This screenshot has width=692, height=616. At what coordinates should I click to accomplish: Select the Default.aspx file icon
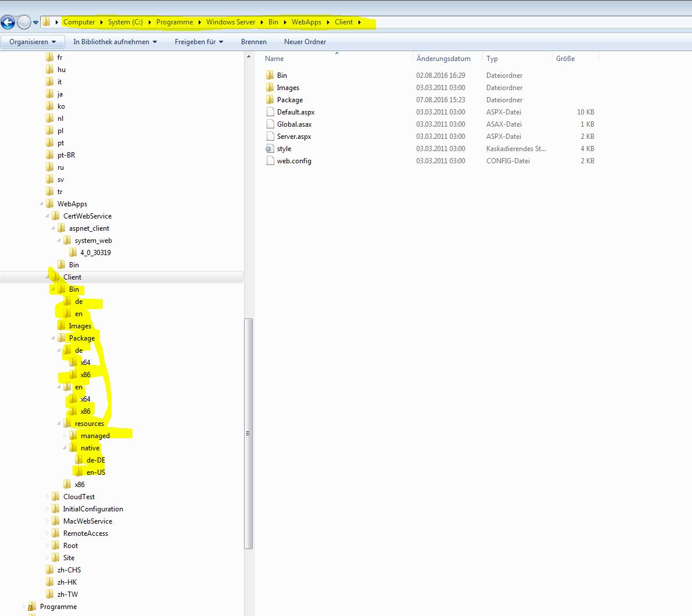(270, 112)
